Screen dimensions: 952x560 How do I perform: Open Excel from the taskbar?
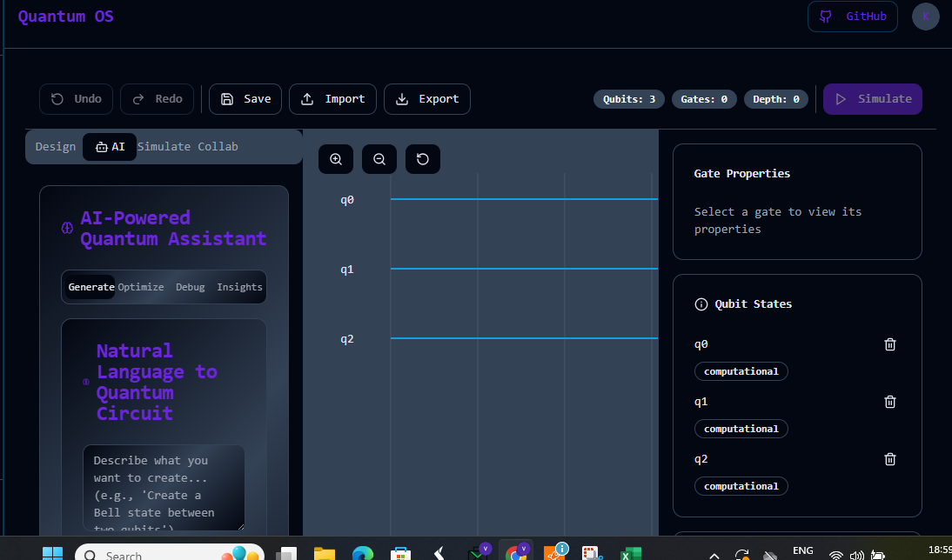click(x=631, y=553)
